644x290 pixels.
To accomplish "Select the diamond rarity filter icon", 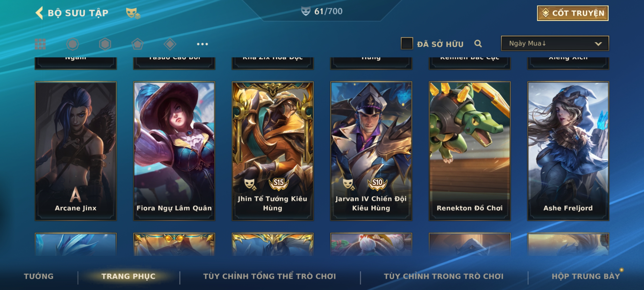I will (x=170, y=44).
